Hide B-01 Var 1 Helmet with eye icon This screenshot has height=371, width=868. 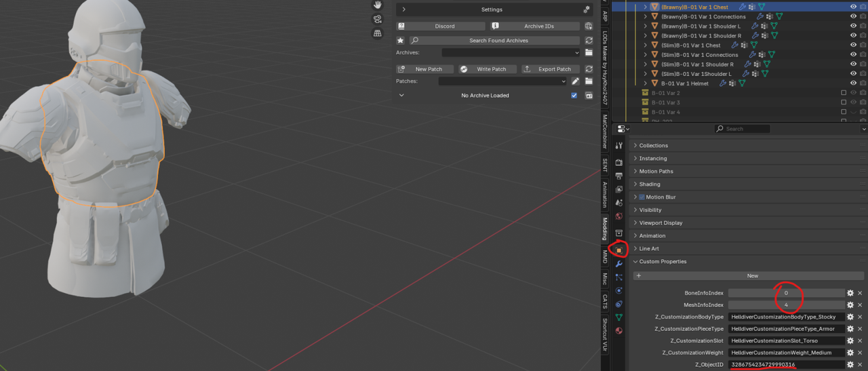853,83
